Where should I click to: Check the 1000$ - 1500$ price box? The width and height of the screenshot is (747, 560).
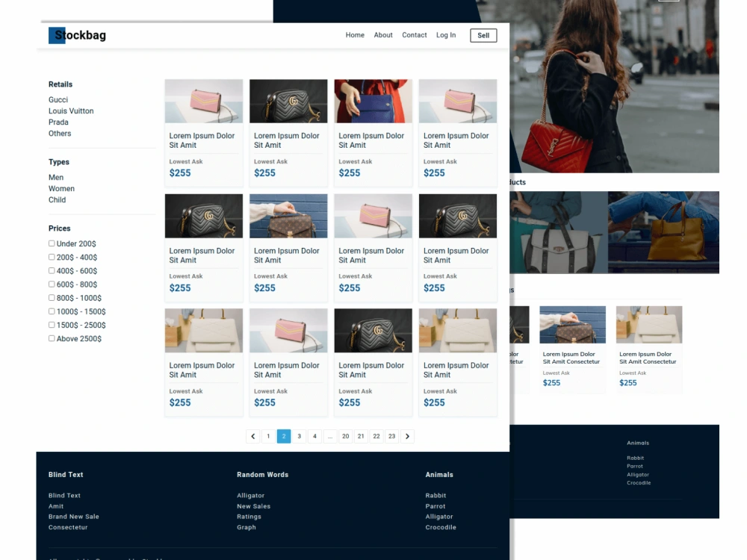[x=52, y=311]
